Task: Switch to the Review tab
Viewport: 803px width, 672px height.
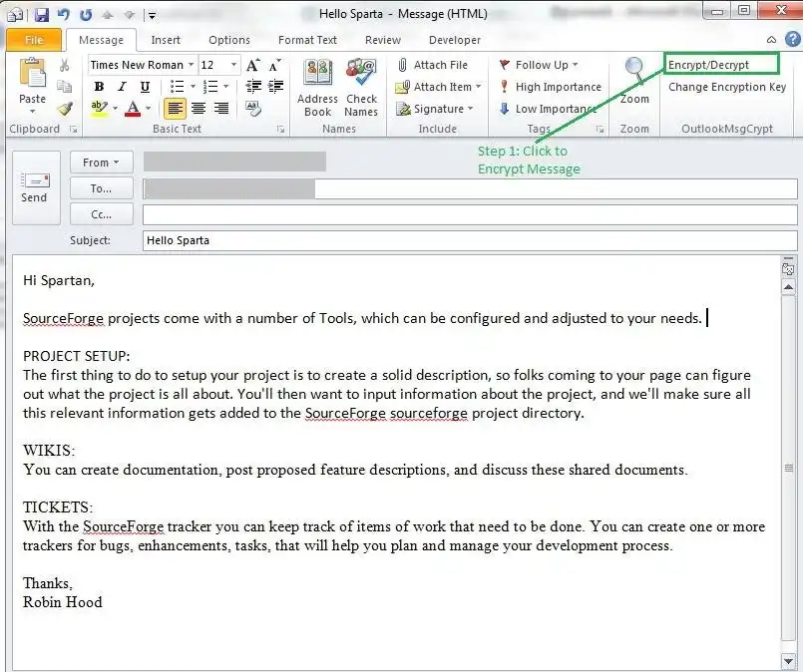Action: point(383,40)
